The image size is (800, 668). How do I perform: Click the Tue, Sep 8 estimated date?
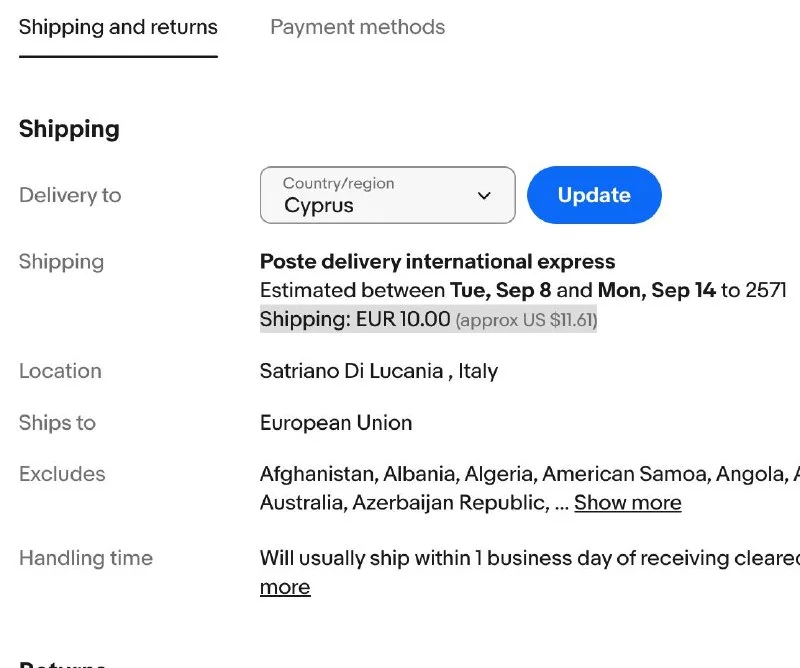point(500,290)
